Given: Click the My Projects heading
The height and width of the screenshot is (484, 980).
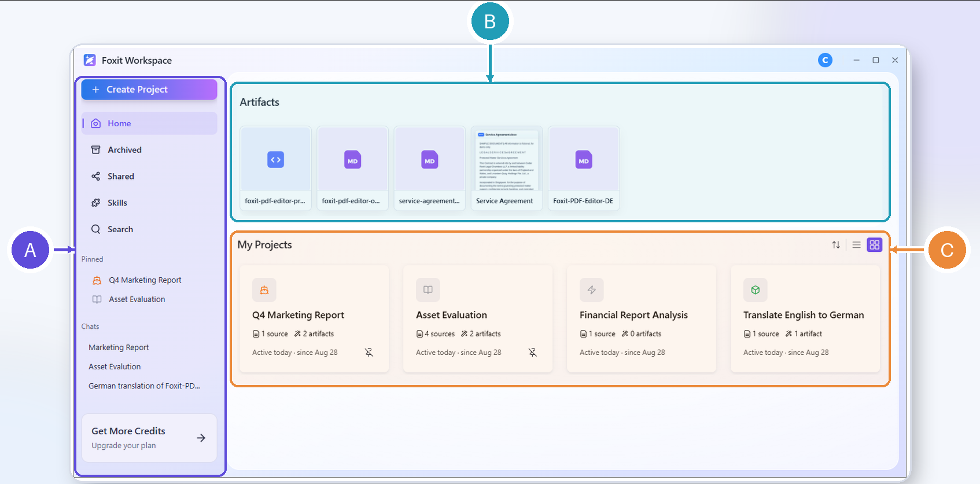Looking at the screenshot, I should pos(264,245).
